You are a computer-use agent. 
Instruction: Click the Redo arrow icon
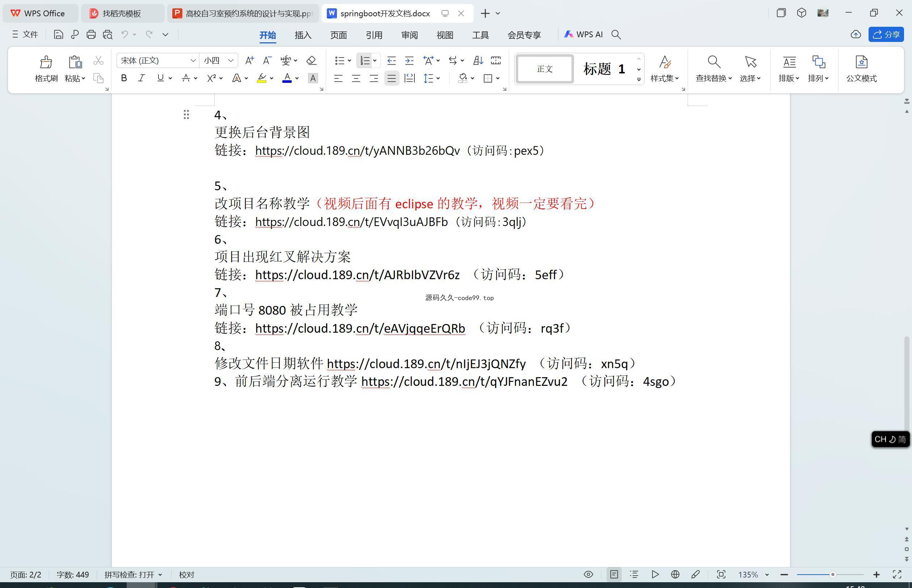(149, 35)
